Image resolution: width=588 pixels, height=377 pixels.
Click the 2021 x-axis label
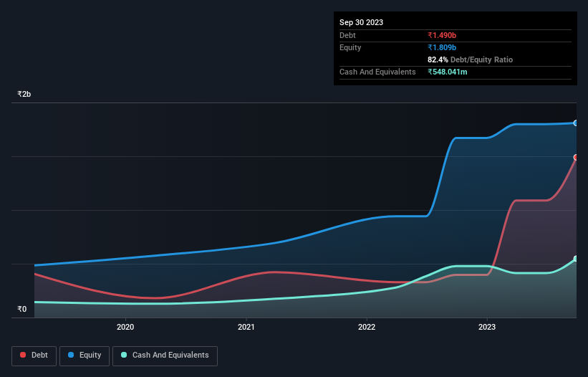pyautogui.click(x=246, y=327)
